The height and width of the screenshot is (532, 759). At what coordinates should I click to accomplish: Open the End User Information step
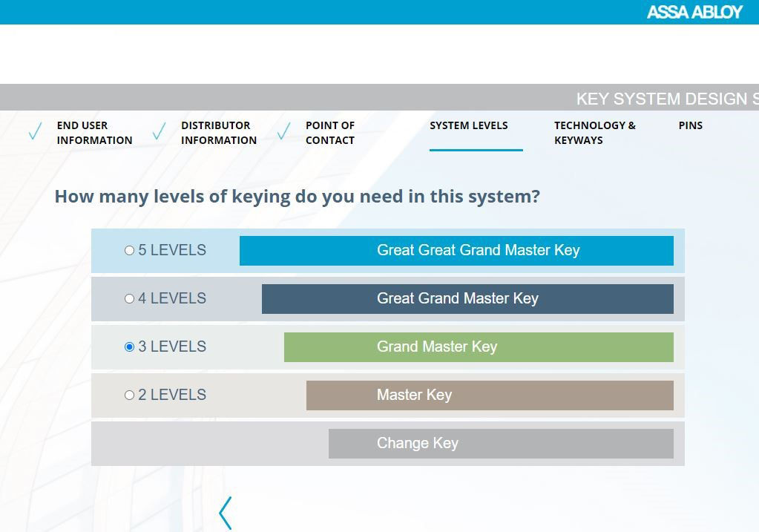pyautogui.click(x=94, y=133)
